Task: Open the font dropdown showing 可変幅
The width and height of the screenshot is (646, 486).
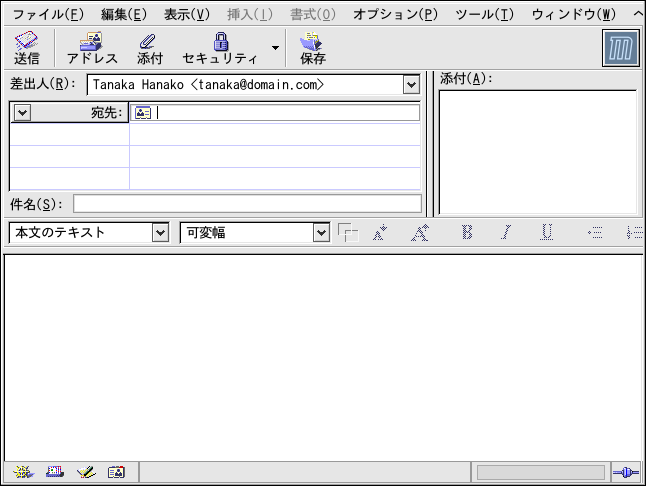Action: (321, 233)
